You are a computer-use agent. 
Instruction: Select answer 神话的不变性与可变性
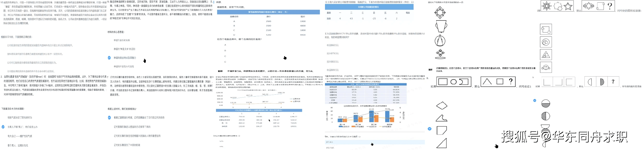[124, 66]
